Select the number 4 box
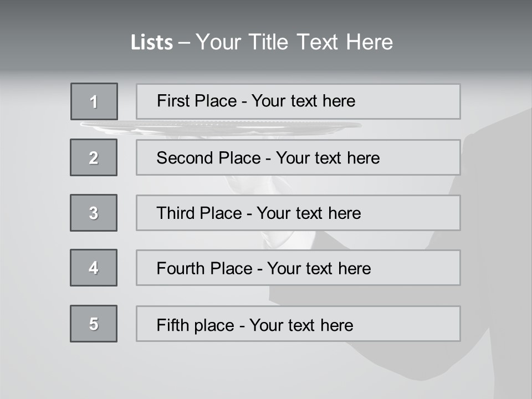Screen dimensions: 532x399 [94, 268]
